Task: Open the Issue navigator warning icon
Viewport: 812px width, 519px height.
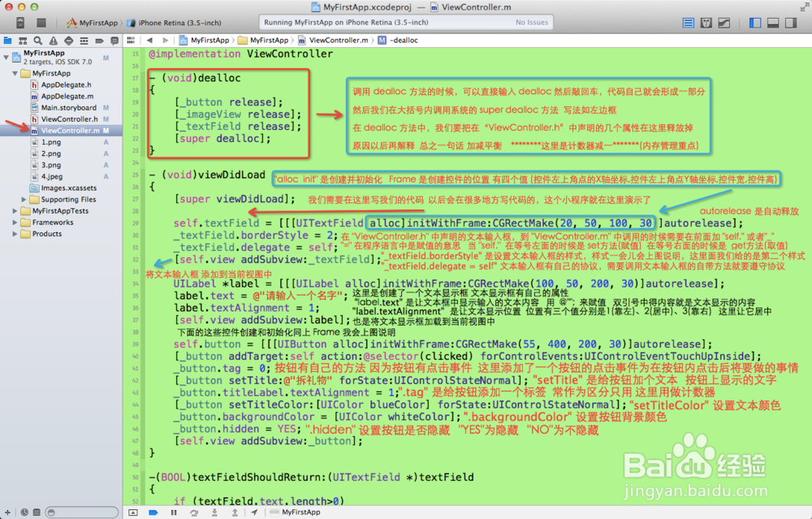Action: [x=54, y=41]
